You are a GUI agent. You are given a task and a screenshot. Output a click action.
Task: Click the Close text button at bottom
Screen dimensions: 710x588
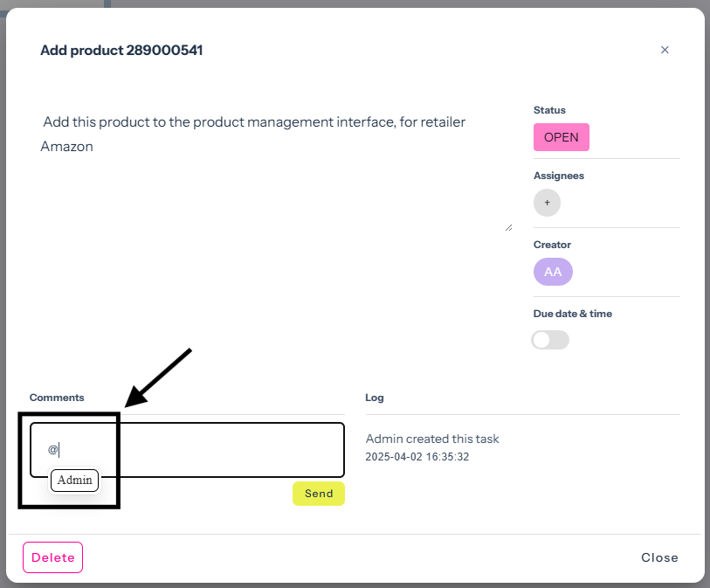coord(659,557)
